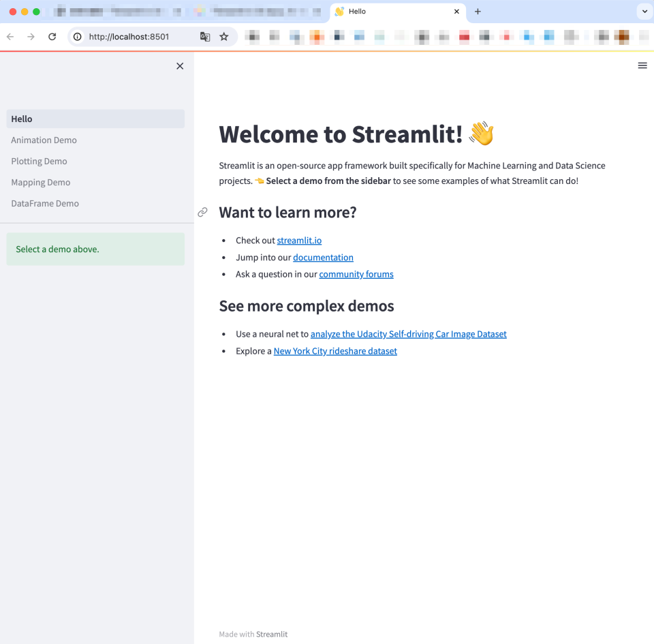Bookmark the page with the star icon

pyautogui.click(x=224, y=36)
